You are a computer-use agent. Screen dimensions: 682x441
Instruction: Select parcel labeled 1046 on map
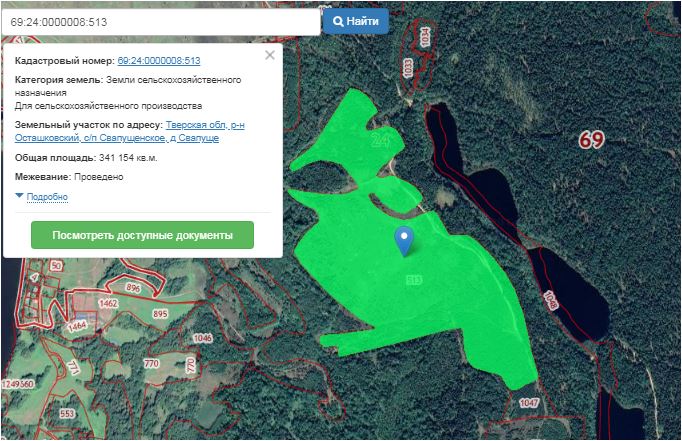click(203, 338)
